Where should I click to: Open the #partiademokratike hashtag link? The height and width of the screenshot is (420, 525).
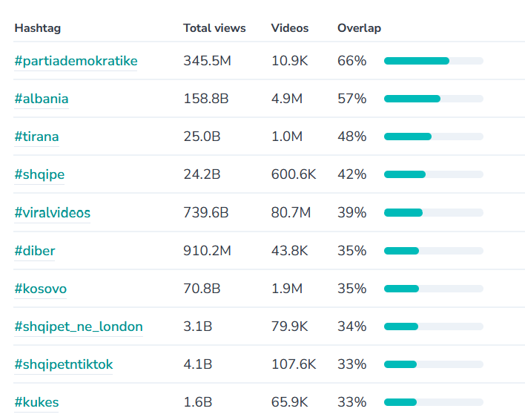76,61
